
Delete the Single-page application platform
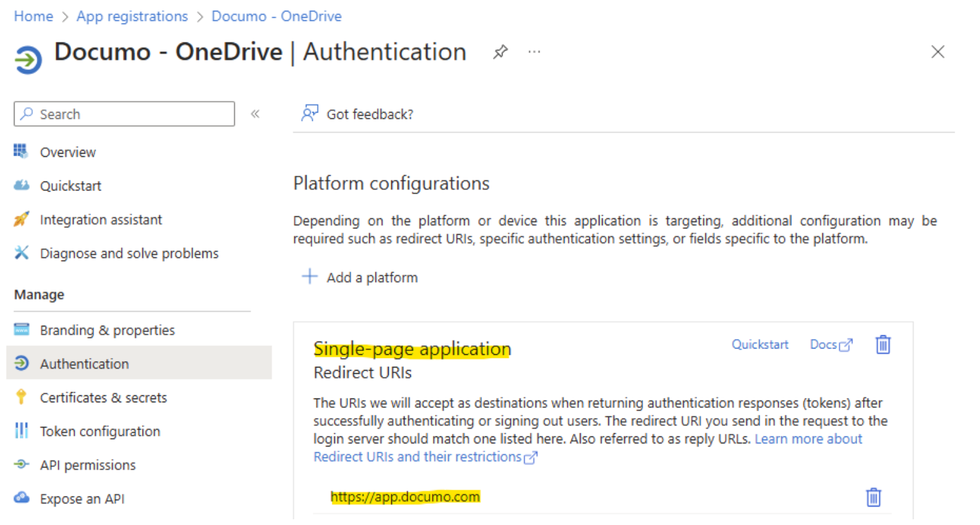883,345
